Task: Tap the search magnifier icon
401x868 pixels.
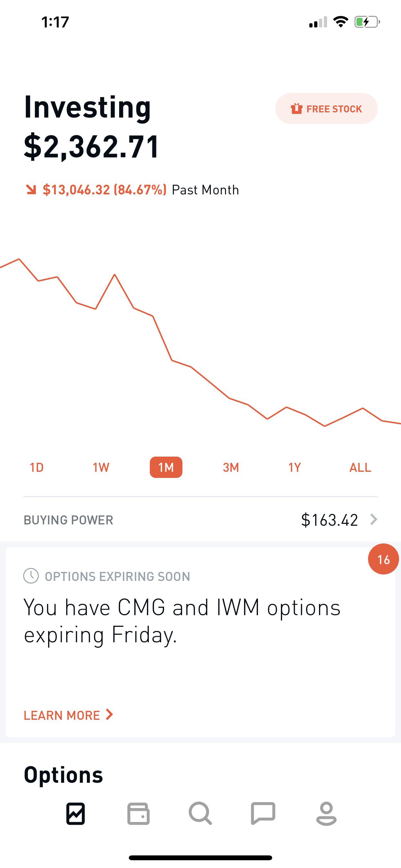Action: [x=200, y=814]
